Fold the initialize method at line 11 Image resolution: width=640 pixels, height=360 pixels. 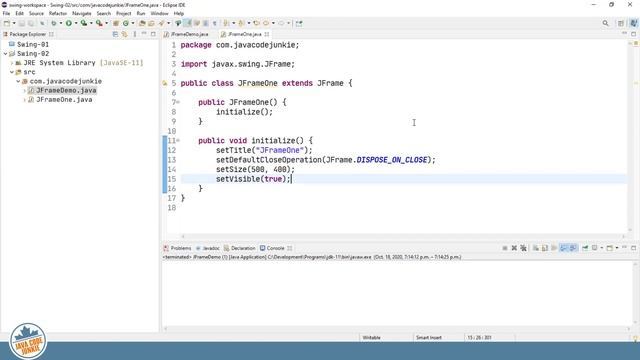[x=178, y=140]
